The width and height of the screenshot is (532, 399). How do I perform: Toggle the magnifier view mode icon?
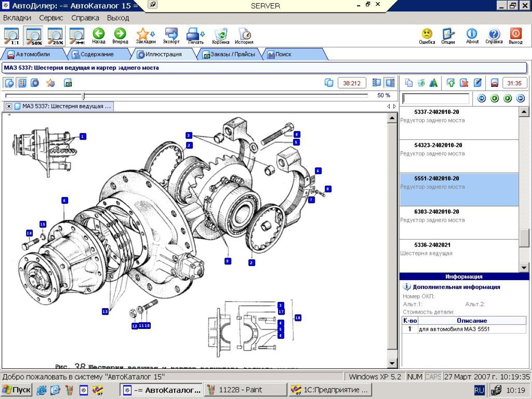pyautogui.click(x=9, y=83)
